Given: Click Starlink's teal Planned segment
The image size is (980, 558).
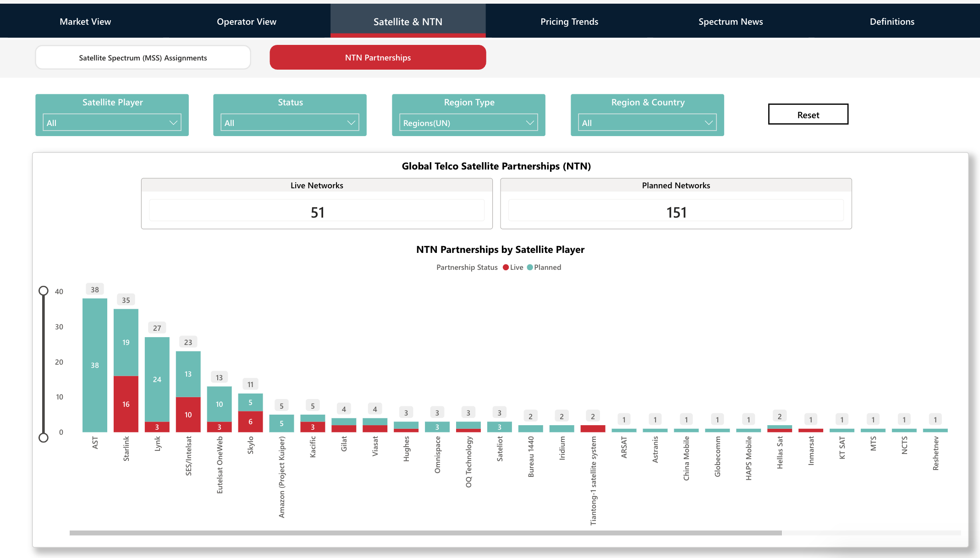Looking at the screenshot, I should (126, 343).
